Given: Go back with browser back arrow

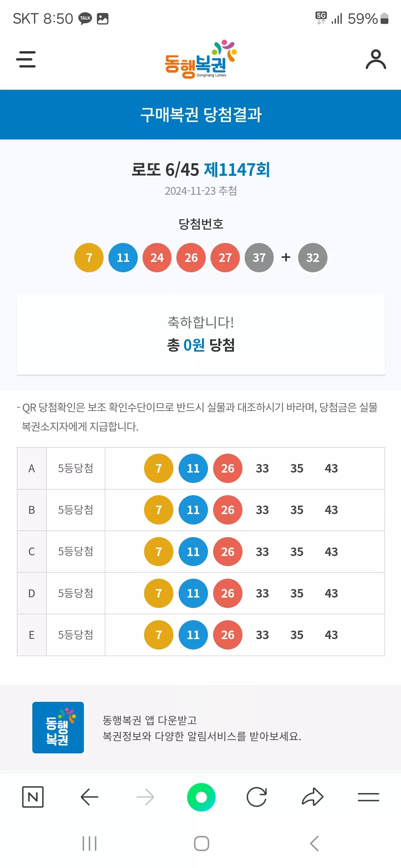Looking at the screenshot, I should click(x=89, y=797).
